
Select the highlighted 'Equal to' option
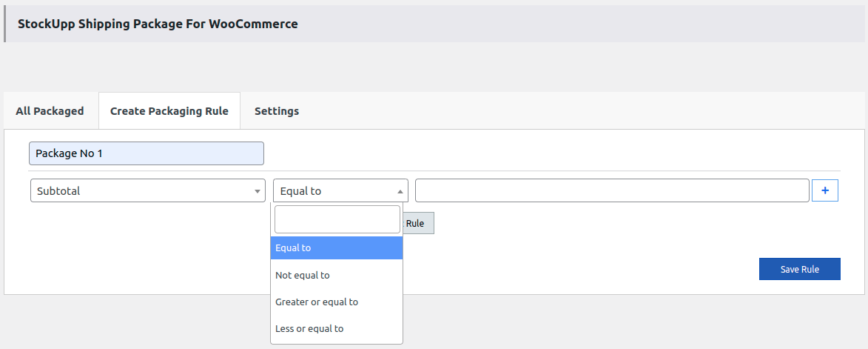click(x=337, y=247)
